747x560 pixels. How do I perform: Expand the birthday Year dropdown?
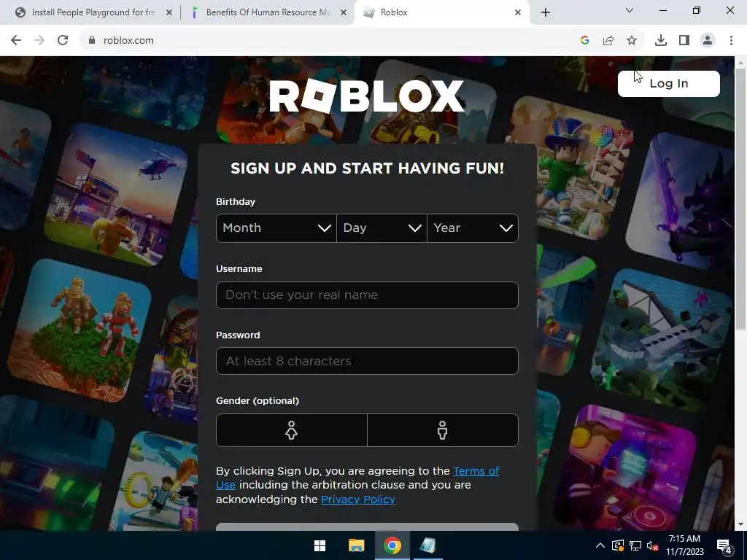(473, 228)
